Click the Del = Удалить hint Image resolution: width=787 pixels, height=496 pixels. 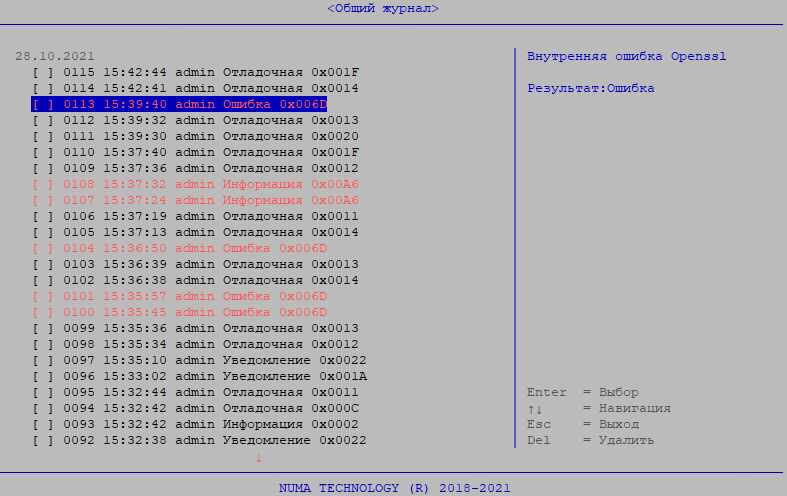(x=590, y=440)
